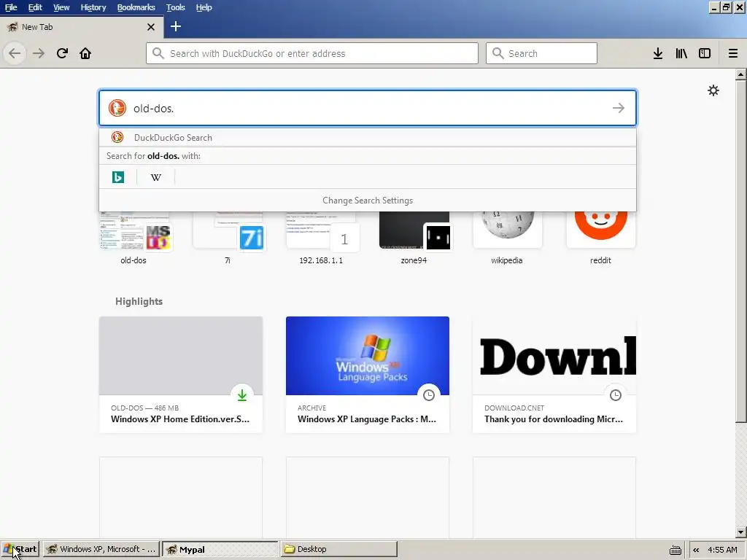Click the history clock on ARCHIVE card
Viewport: 747px width, 560px height.
click(429, 394)
